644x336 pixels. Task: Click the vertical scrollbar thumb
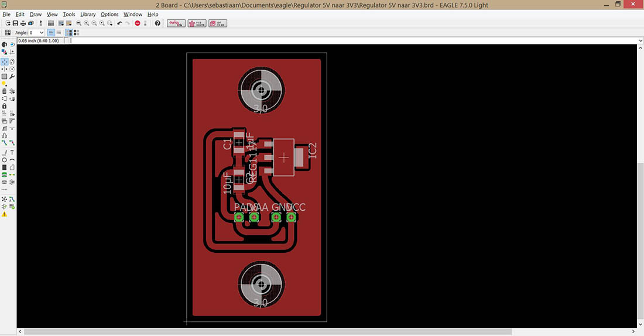point(640,240)
